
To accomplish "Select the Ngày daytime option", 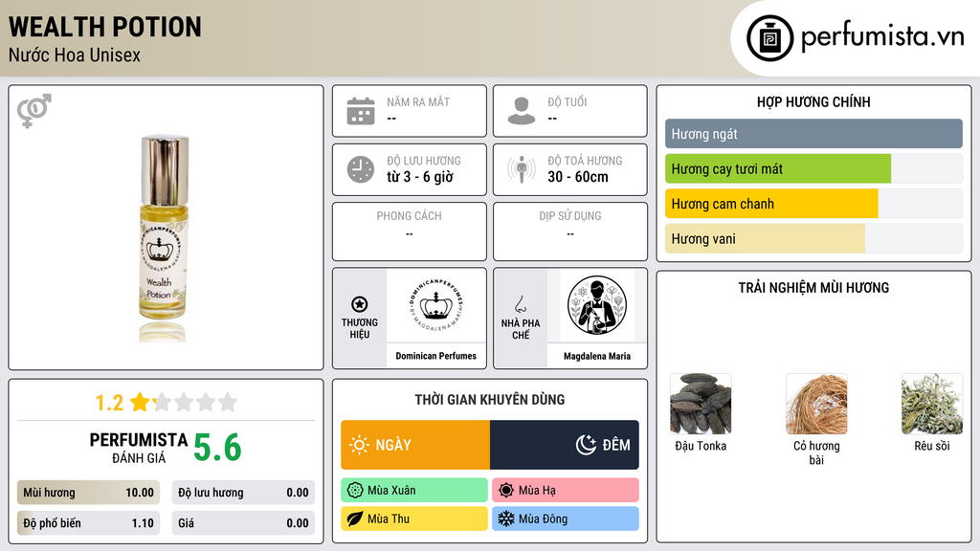I will pyautogui.click(x=415, y=445).
